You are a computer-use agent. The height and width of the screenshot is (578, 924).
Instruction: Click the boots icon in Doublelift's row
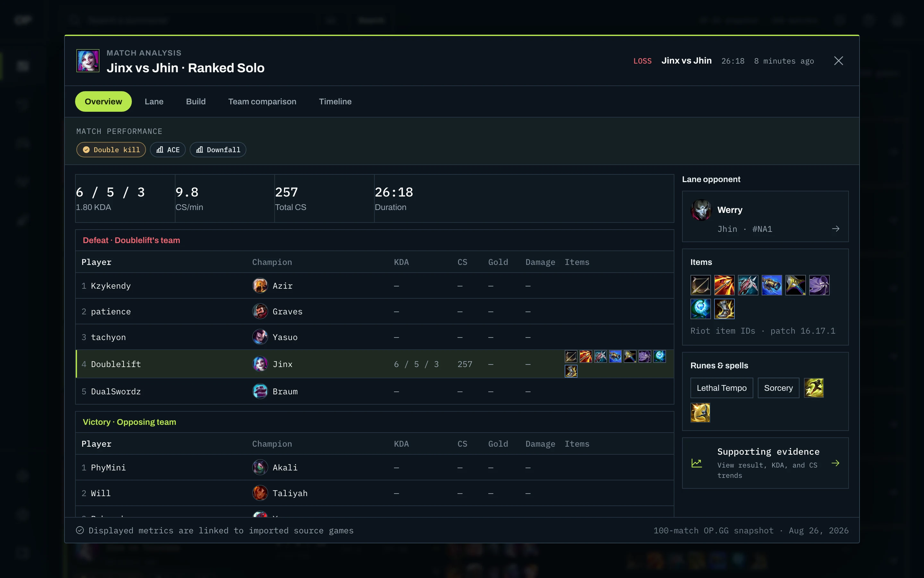(571, 371)
